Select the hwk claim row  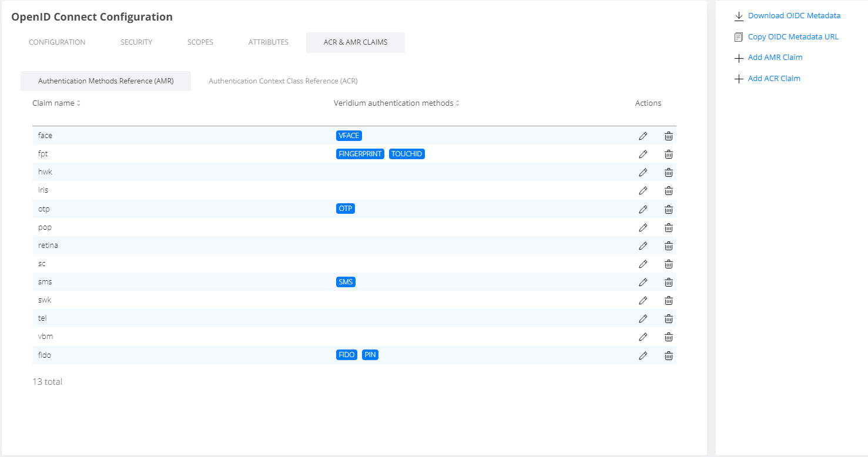[45, 172]
